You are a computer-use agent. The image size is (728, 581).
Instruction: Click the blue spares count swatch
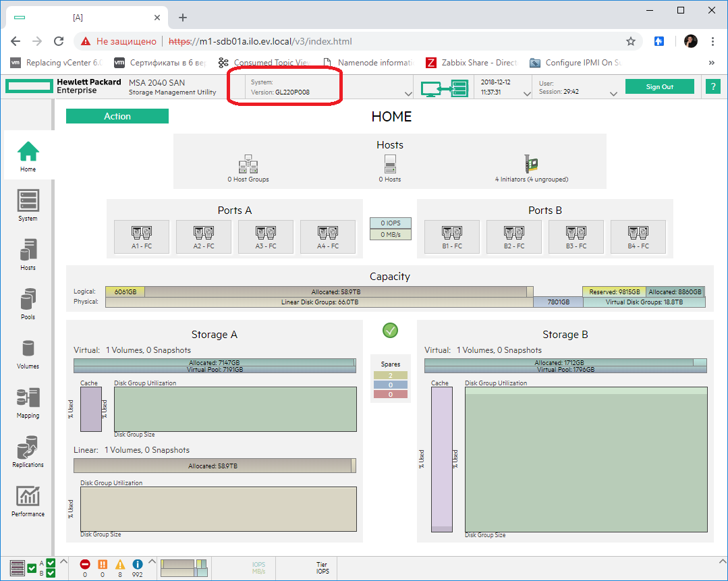click(391, 385)
